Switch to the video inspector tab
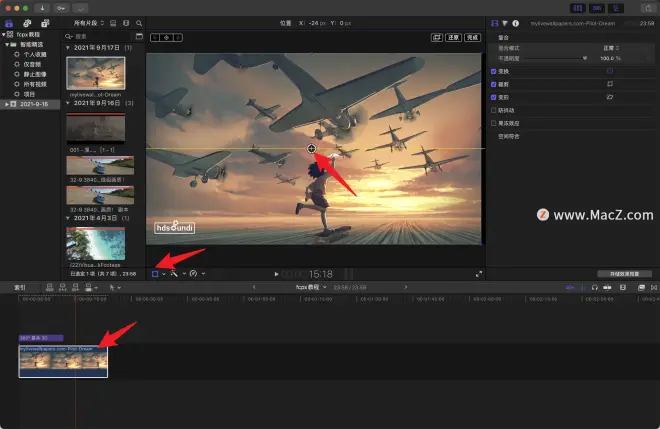The height and width of the screenshot is (429, 660). tap(495, 23)
